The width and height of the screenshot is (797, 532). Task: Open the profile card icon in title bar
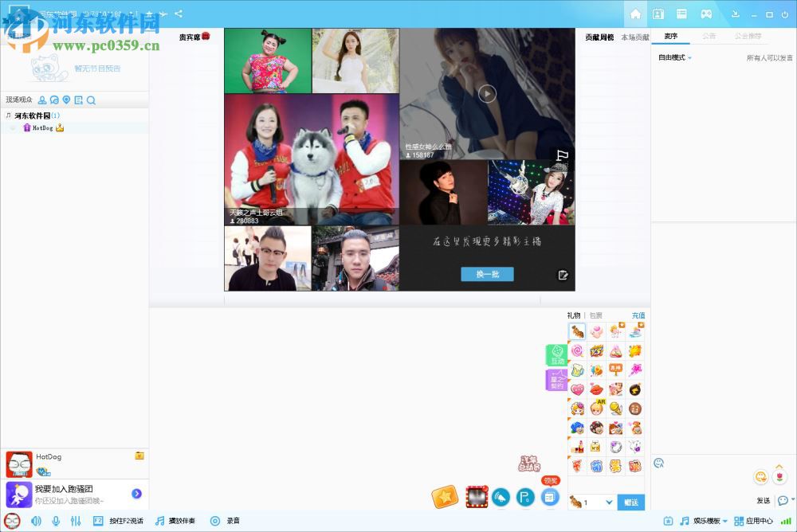click(658, 14)
